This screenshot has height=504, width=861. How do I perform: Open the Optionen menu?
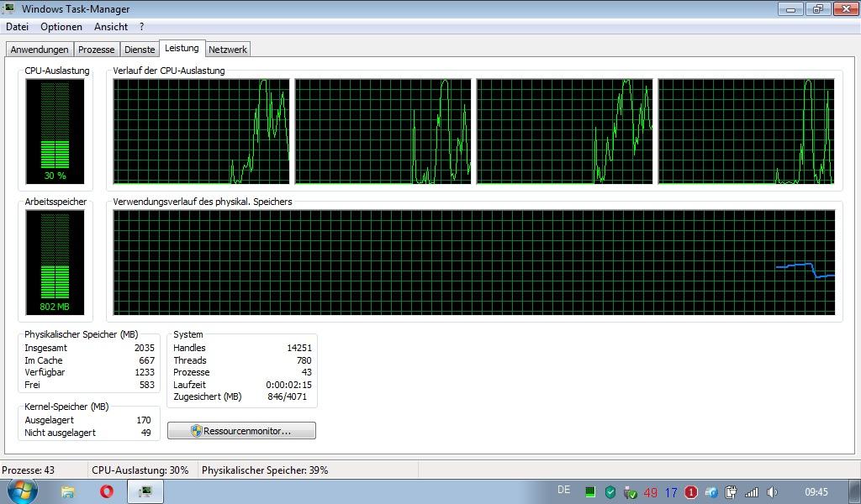click(x=61, y=27)
